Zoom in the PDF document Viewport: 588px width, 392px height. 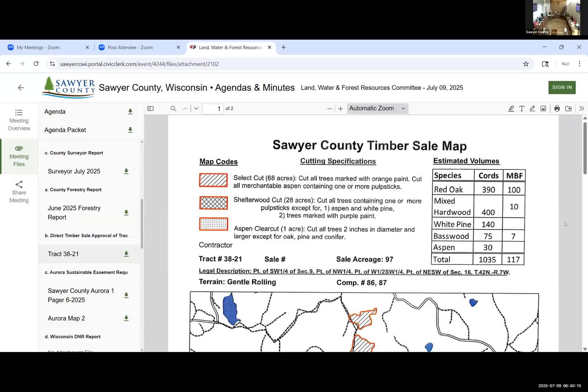(340, 109)
